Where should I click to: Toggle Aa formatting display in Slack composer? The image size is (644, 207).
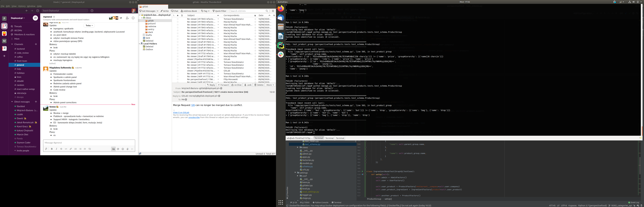(x=113, y=149)
